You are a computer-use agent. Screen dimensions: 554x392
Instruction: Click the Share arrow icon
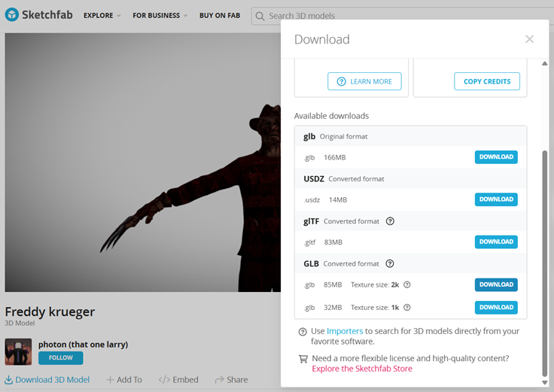click(219, 380)
